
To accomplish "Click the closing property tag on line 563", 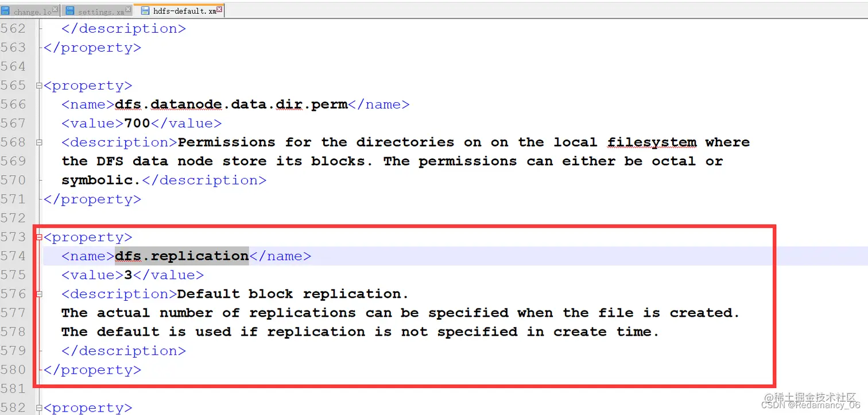I will [92, 48].
